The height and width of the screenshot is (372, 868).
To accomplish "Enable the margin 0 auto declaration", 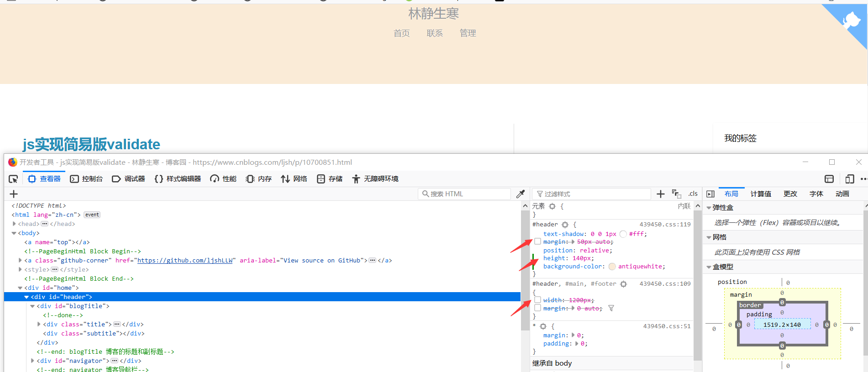I will pyautogui.click(x=537, y=308).
